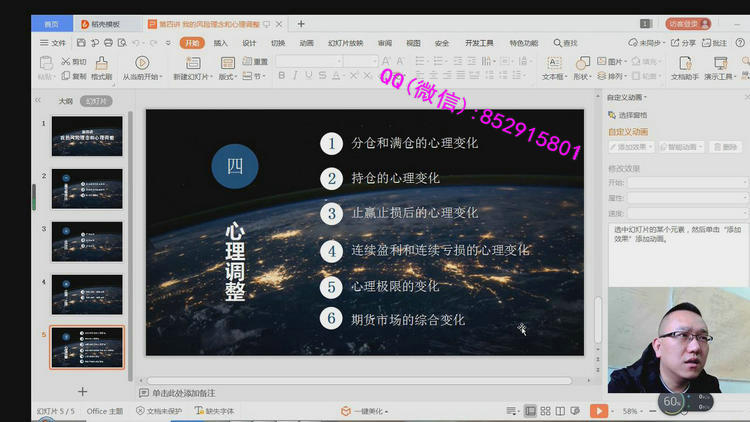The height and width of the screenshot is (422, 750).
Task: Click the 单击此处添加备注 notes field
Action: 185,393
